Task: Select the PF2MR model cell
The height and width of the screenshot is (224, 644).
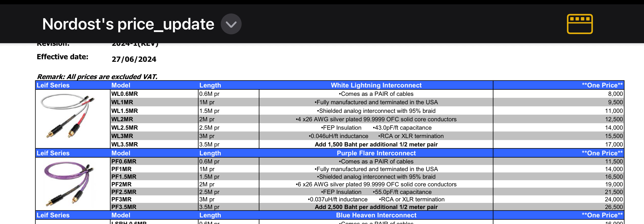Action: (121, 184)
